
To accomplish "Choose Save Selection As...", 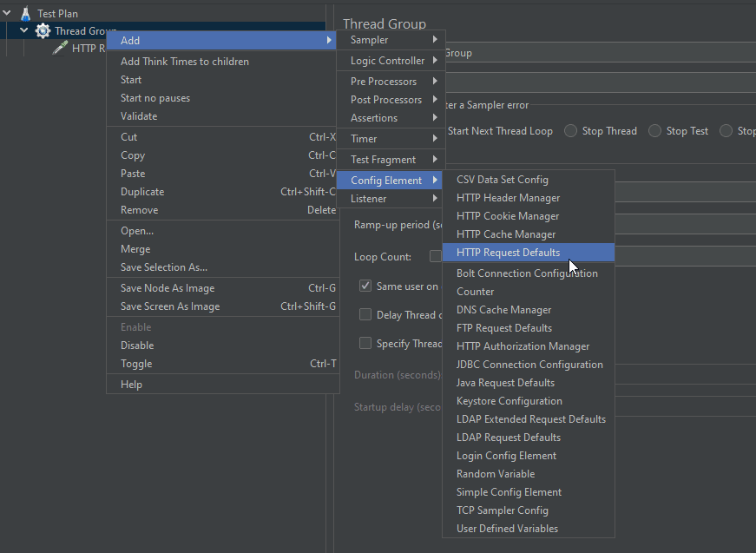I will [222, 267].
